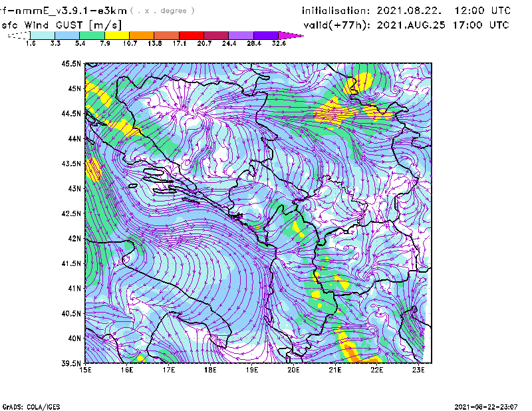Click the longitude label '15E'
The image size is (532, 411).
click(85, 370)
